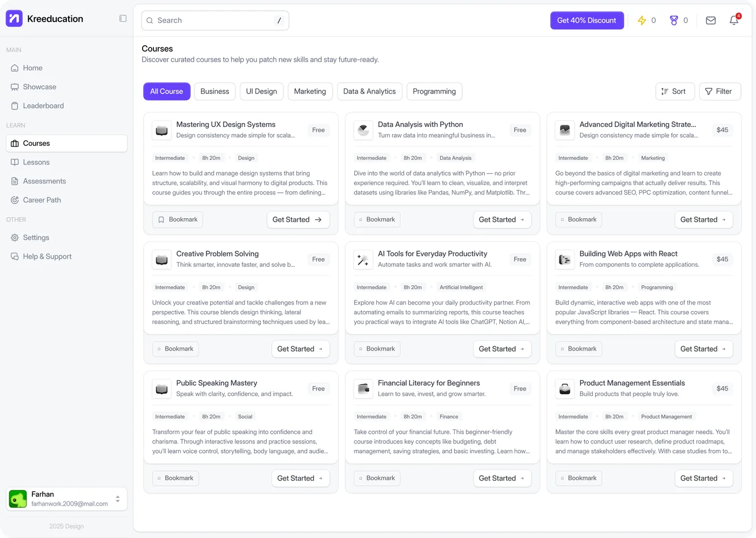Start the Mastering UX Design Systems course
Screen dimensions: 756x538
pos(298,220)
